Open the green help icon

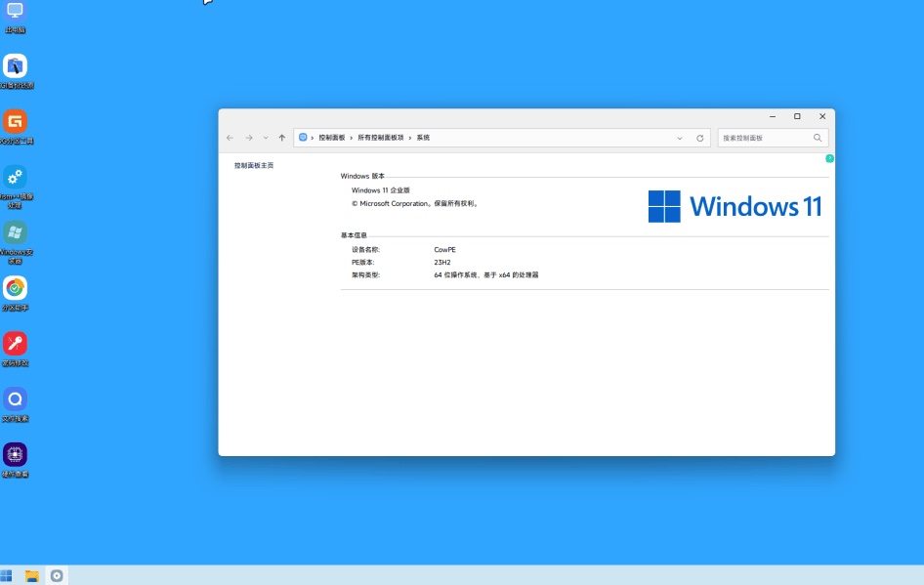[x=829, y=158]
